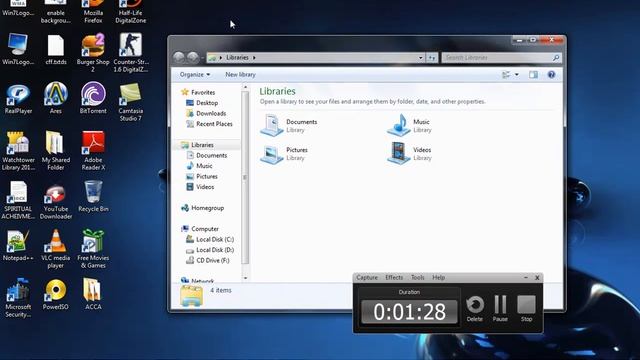The image size is (640, 360).
Task: Select the Camtasia Studio 7 icon
Action: (x=131, y=101)
